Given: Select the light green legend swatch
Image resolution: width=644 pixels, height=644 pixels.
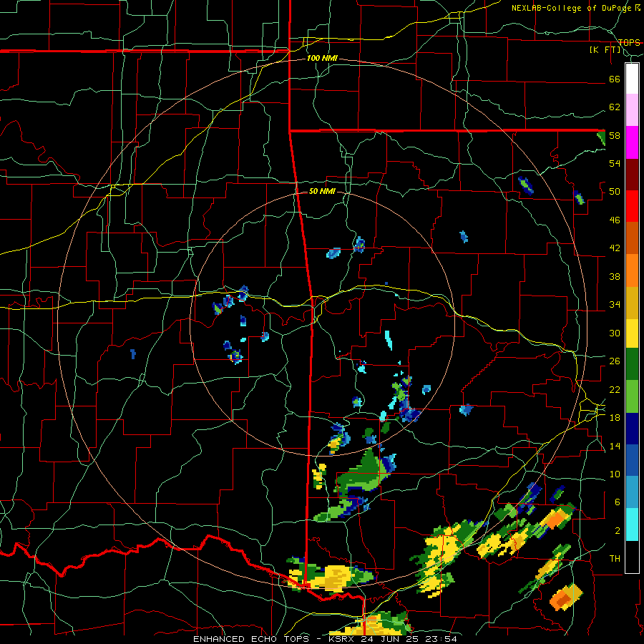Looking at the screenshot, I should click(632, 396).
